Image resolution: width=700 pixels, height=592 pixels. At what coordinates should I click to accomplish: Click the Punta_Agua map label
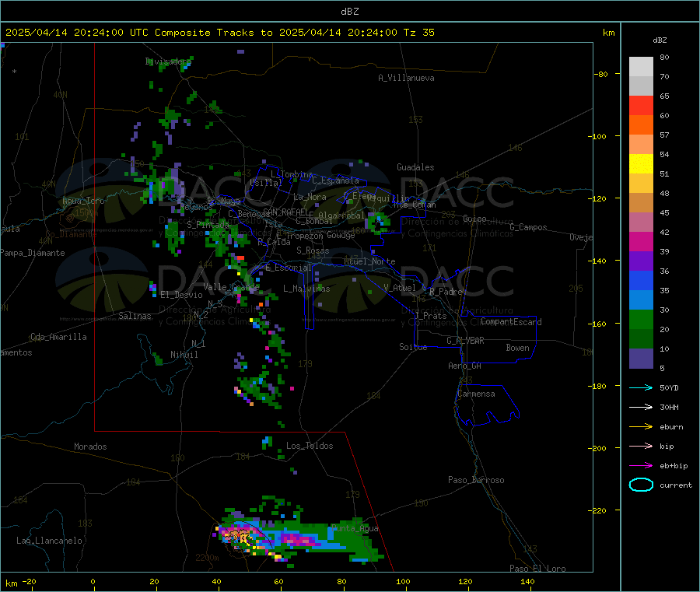coord(355,528)
